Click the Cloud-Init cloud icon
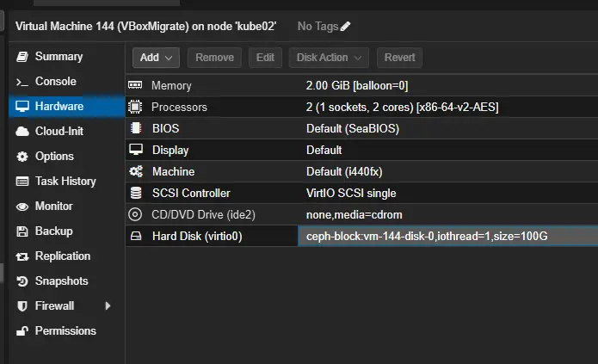Viewport: 598px width, 364px height. (22, 132)
